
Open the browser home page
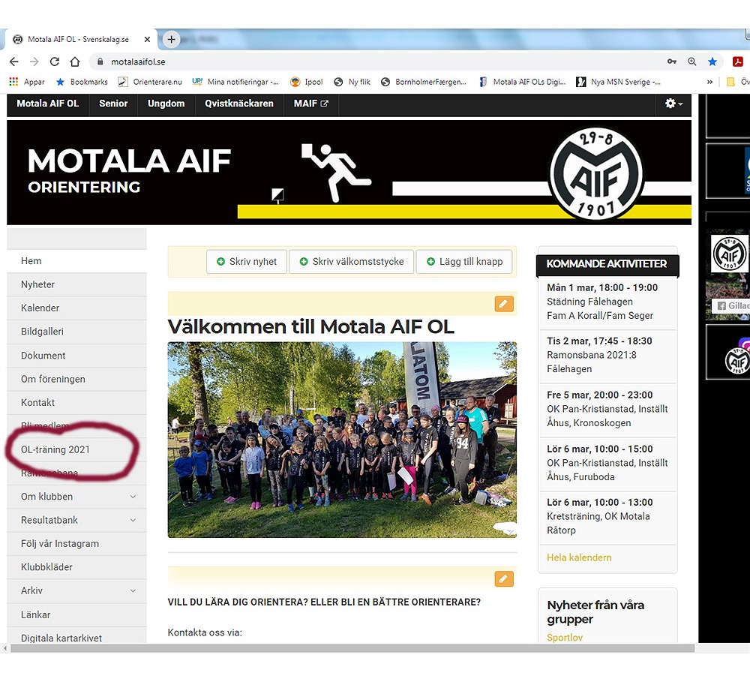(74, 62)
